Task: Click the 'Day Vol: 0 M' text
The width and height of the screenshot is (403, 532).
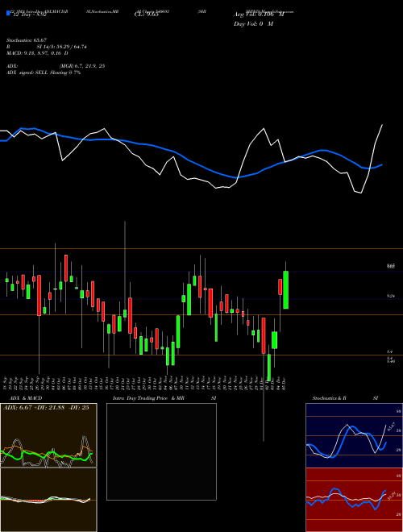Action: 253,24
